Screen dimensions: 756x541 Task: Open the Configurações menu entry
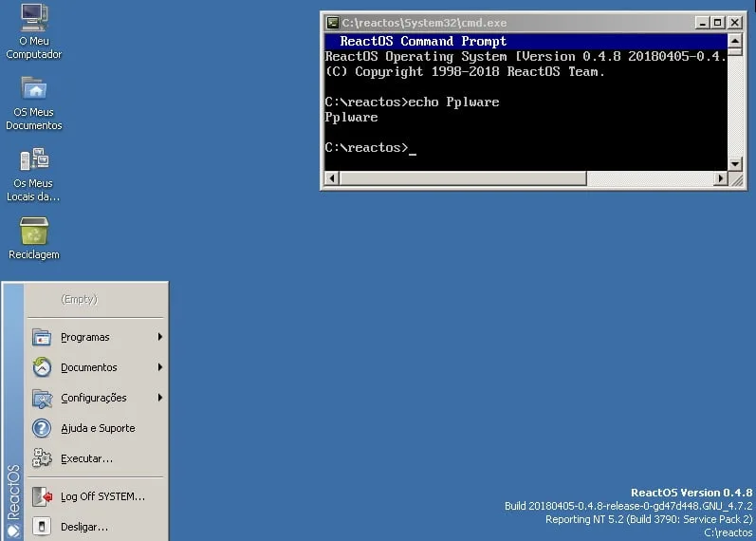pos(96,398)
